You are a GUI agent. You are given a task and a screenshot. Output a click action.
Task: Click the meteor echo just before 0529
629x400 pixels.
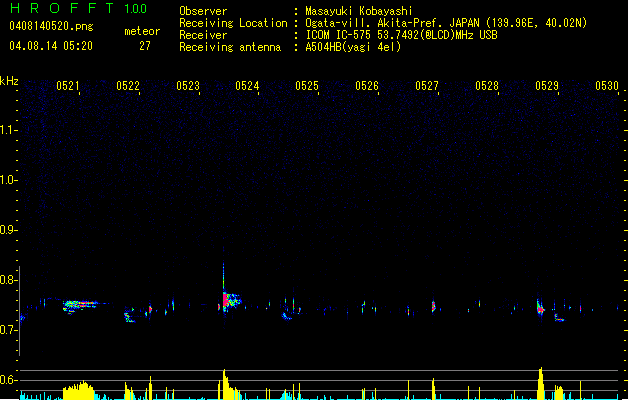(x=540, y=308)
